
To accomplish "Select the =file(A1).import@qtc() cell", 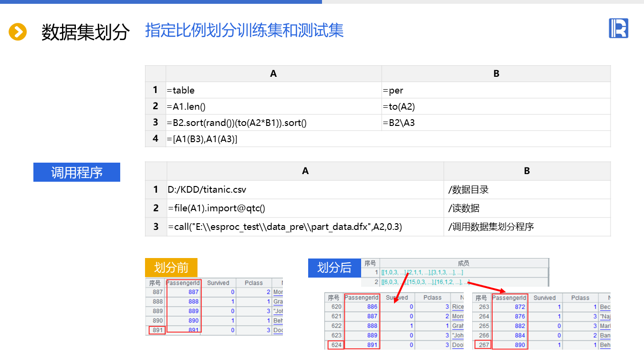I will 305,208.
